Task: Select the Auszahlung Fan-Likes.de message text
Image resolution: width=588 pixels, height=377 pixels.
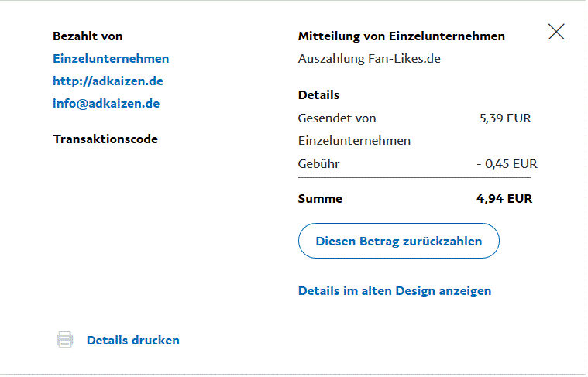Action: click(369, 59)
